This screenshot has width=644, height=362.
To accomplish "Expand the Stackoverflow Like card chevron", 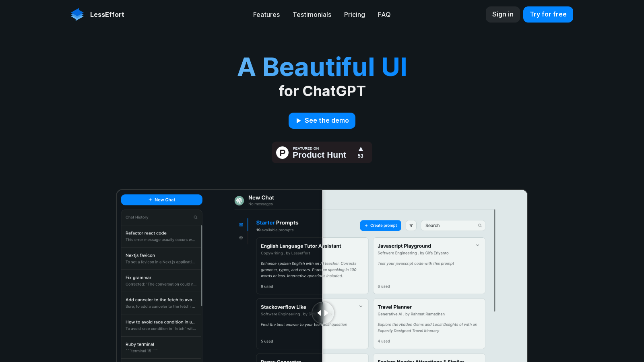I will point(361,306).
